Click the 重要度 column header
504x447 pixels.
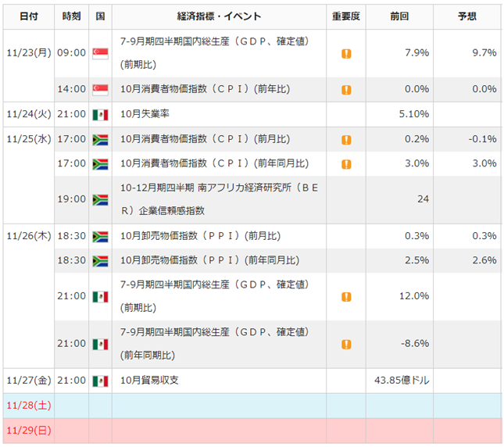(x=346, y=16)
